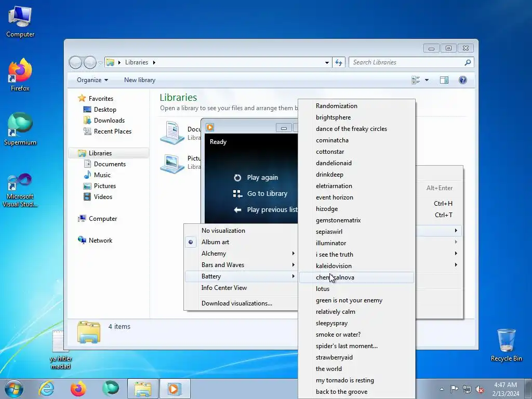Switch to Windows Explorer taskbar button
This screenshot has width=532, height=399.
pyautogui.click(x=143, y=389)
